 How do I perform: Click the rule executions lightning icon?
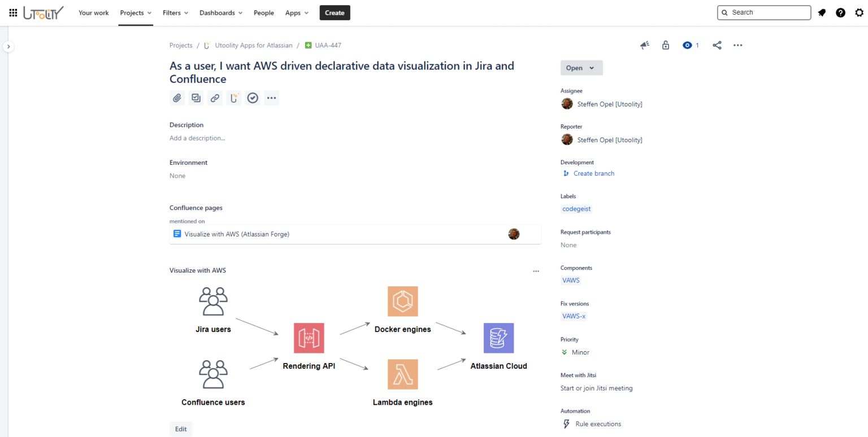point(566,423)
